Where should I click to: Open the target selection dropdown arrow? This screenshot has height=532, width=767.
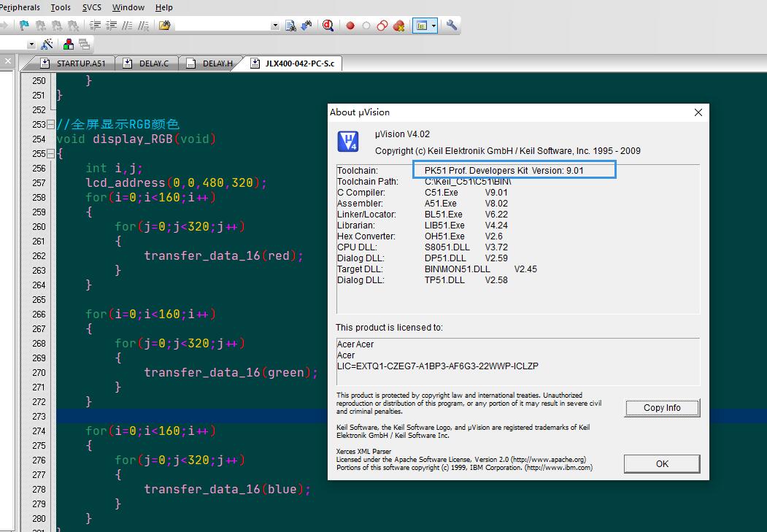(x=31, y=45)
